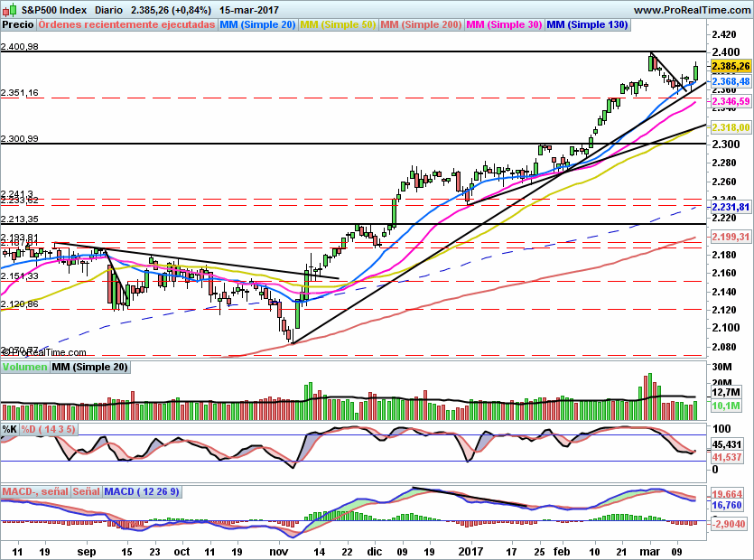Viewport: 754px width, 560px height.
Task: Click the MACD ( 12 26 9) label
Action: [x=142, y=491]
